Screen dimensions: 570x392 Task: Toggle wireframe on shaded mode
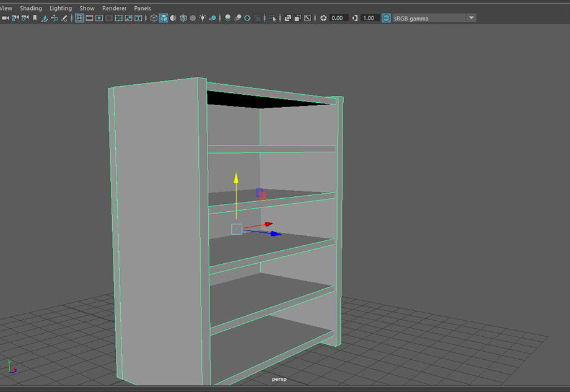coord(183,18)
